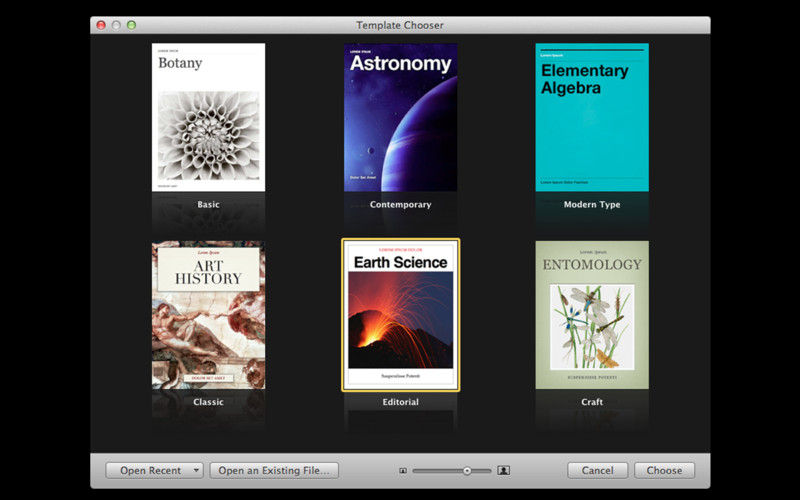
Task: Close the Template Chooser with red button
Action: tap(101, 25)
